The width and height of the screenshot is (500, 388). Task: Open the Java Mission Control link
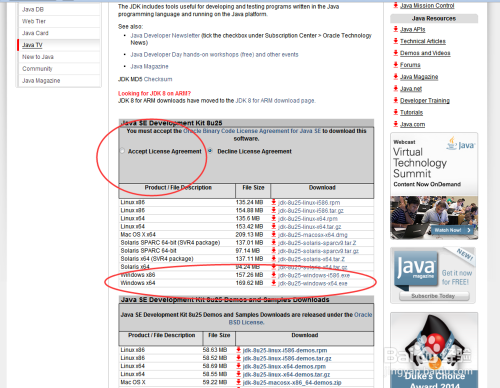tap(427, 5)
